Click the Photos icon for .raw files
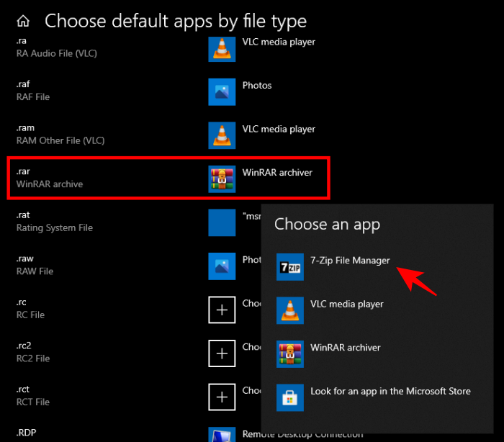504x442 pixels. pos(222,266)
